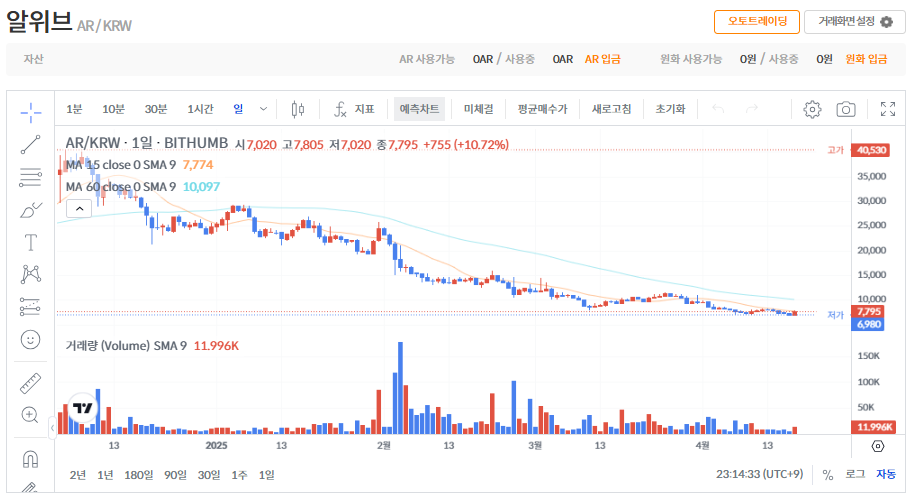Set chart range to 180일
Image resolution: width=908 pixels, height=495 pixels.
pyautogui.click(x=139, y=475)
